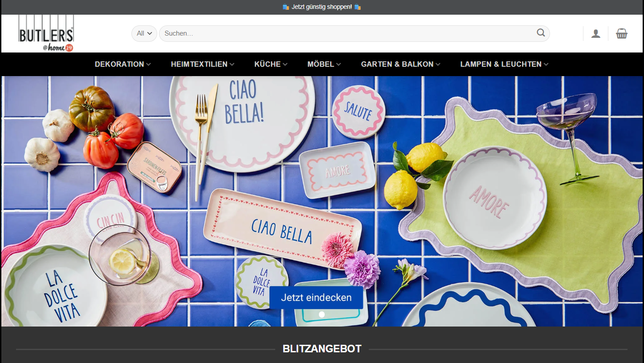This screenshot has width=644, height=363.
Task: Focus the Suchen search field
Action: (347, 33)
